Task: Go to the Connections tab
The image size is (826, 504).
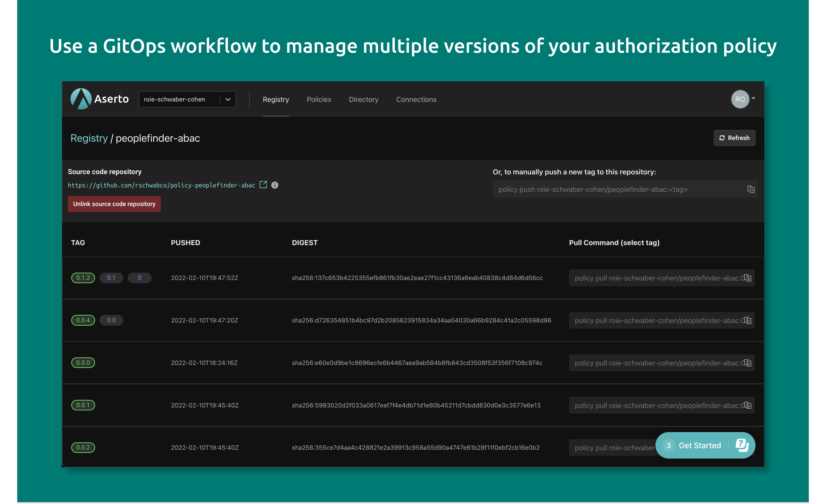Action: pyautogui.click(x=416, y=99)
